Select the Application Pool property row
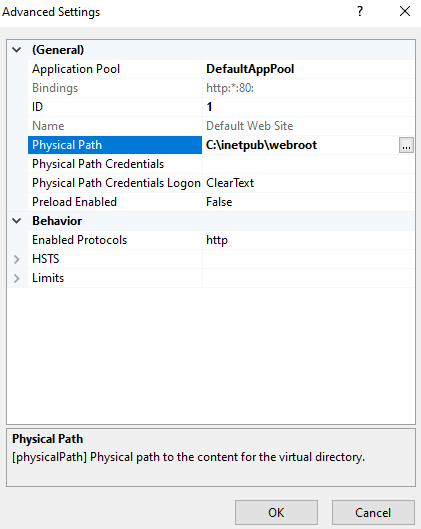The height and width of the screenshot is (529, 421). coord(221,69)
